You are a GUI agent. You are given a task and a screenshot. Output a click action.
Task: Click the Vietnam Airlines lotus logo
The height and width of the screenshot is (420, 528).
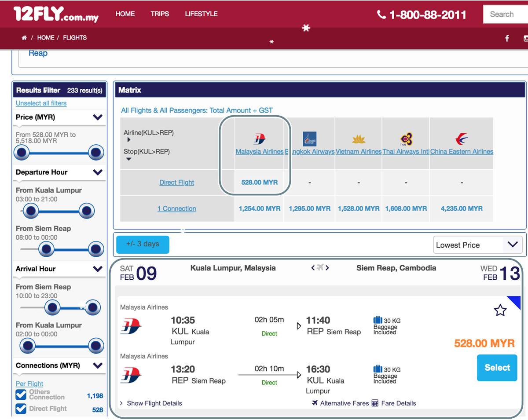tap(359, 139)
